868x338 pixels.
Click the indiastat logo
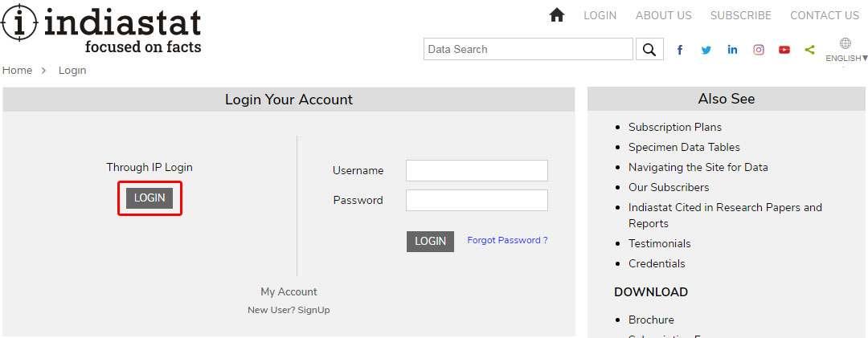pyautogui.click(x=101, y=29)
